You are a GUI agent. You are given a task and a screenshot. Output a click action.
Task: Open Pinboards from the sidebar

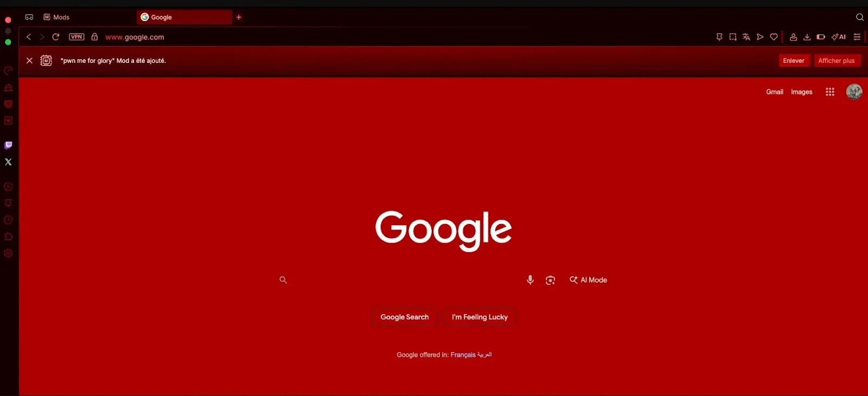(x=8, y=203)
